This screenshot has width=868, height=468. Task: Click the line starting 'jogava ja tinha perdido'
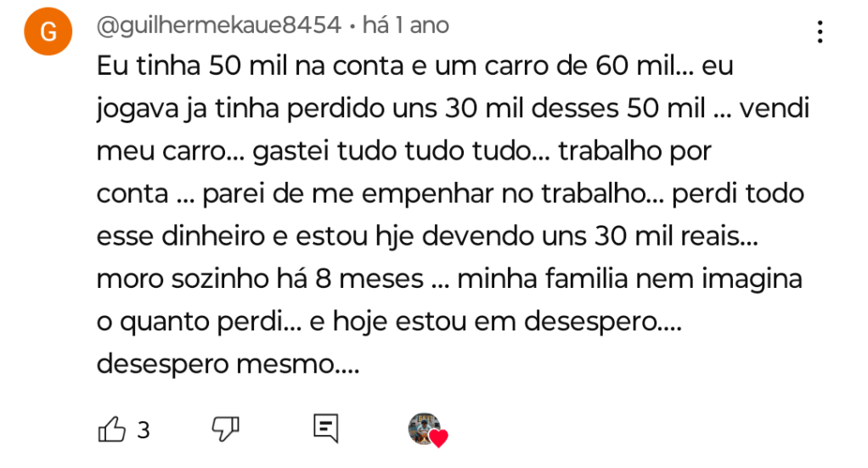click(454, 110)
